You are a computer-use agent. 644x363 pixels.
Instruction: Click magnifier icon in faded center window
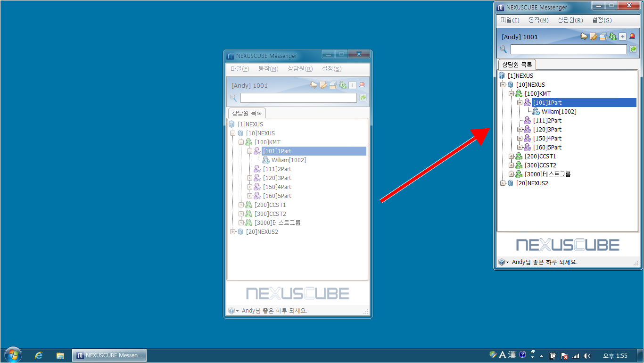(x=233, y=98)
